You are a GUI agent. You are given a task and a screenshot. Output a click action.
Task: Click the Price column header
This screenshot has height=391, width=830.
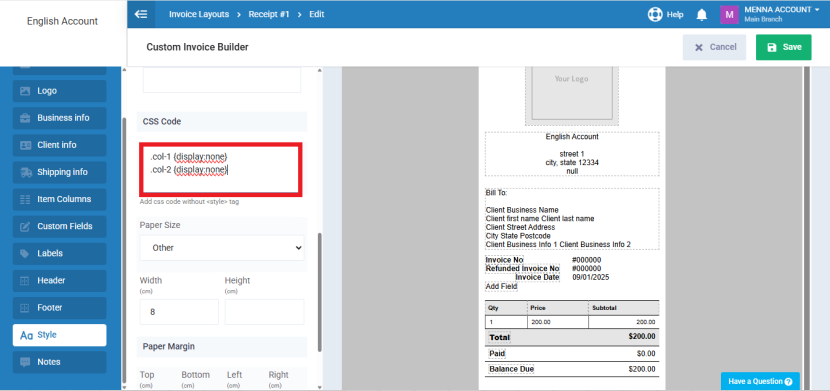(558, 308)
